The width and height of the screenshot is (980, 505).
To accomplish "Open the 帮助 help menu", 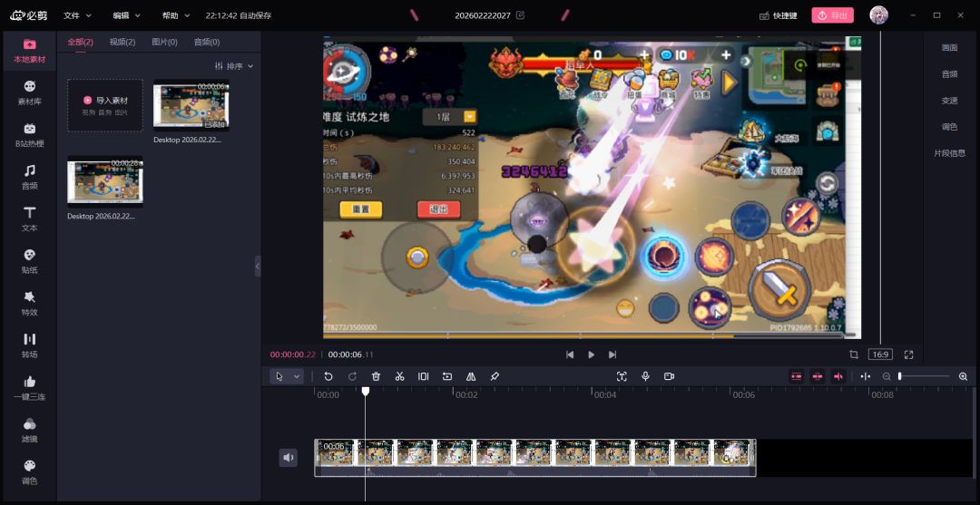I will pos(176,15).
